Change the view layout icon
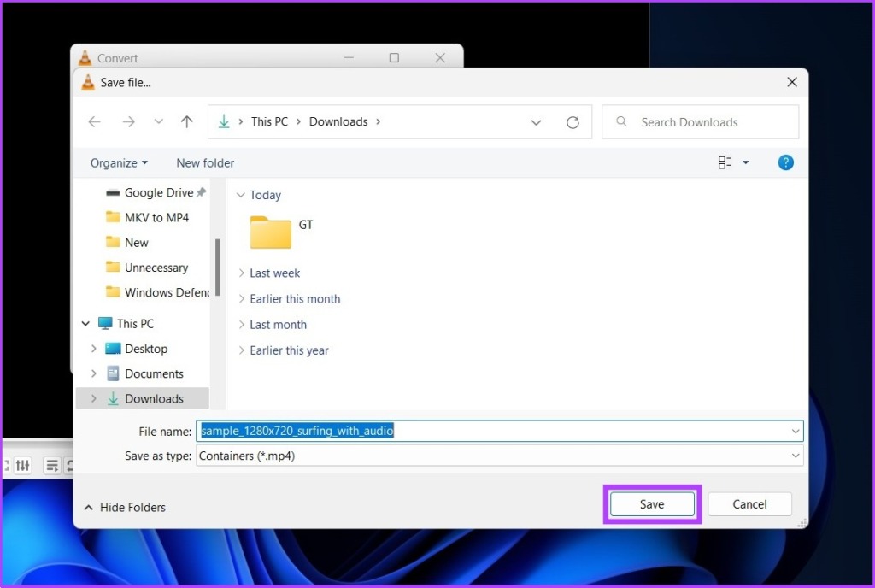Viewport: 875px width, 588px height. pyautogui.click(x=725, y=162)
